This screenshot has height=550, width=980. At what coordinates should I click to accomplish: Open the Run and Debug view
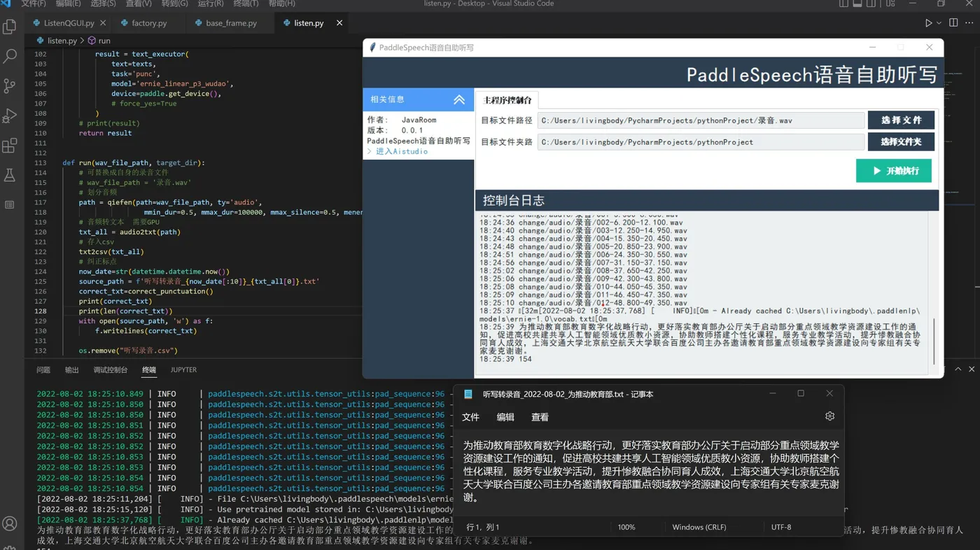(10, 115)
